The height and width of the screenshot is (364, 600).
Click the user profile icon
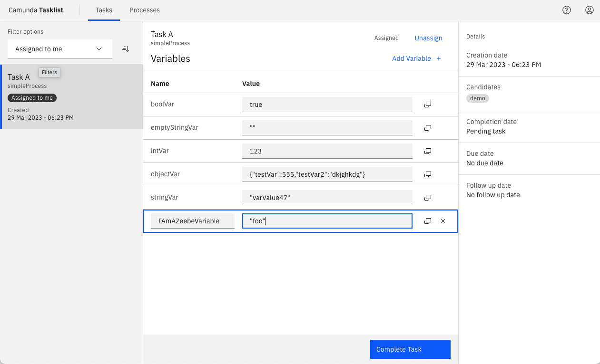[x=589, y=10]
